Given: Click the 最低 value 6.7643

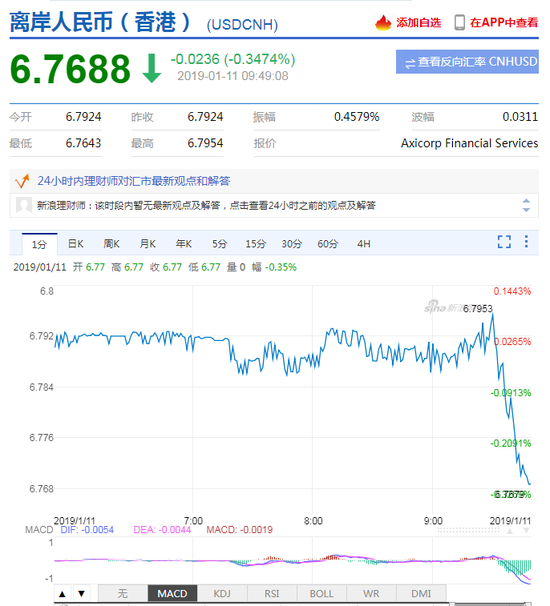Looking at the screenshot, I should (83, 143).
